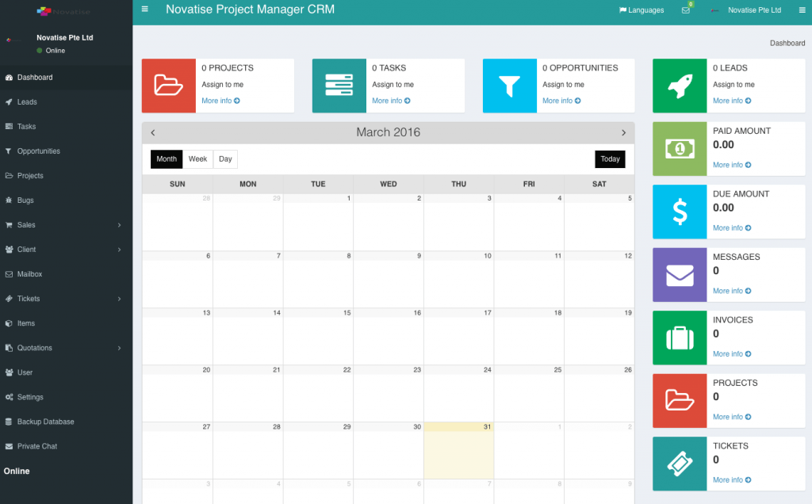Click the Tasks icon in the sidebar
This screenshot has width=812, height=504.
pos(10,126)
